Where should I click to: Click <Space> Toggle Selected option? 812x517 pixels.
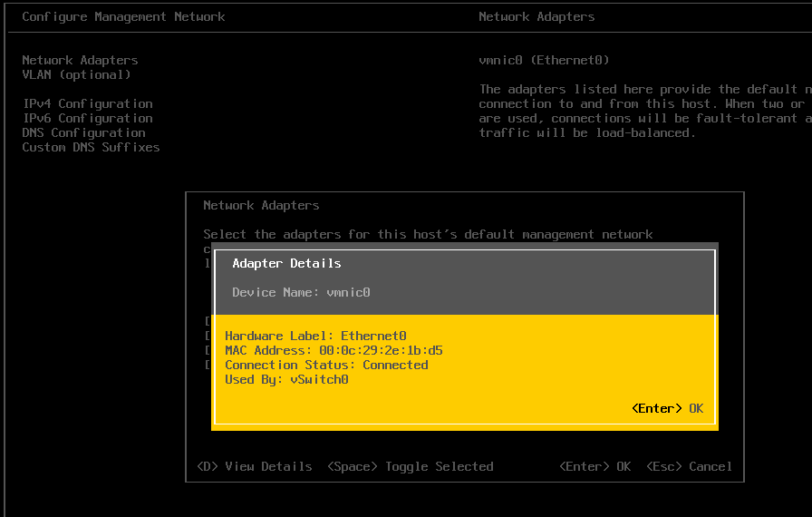click(x=410, y=466)
